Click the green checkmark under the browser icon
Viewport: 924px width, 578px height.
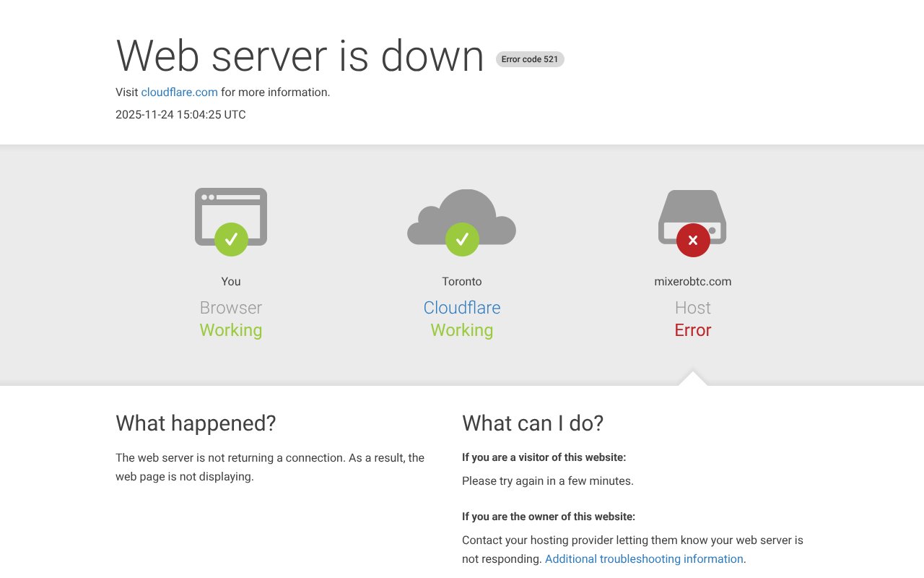tap(231, 239)
